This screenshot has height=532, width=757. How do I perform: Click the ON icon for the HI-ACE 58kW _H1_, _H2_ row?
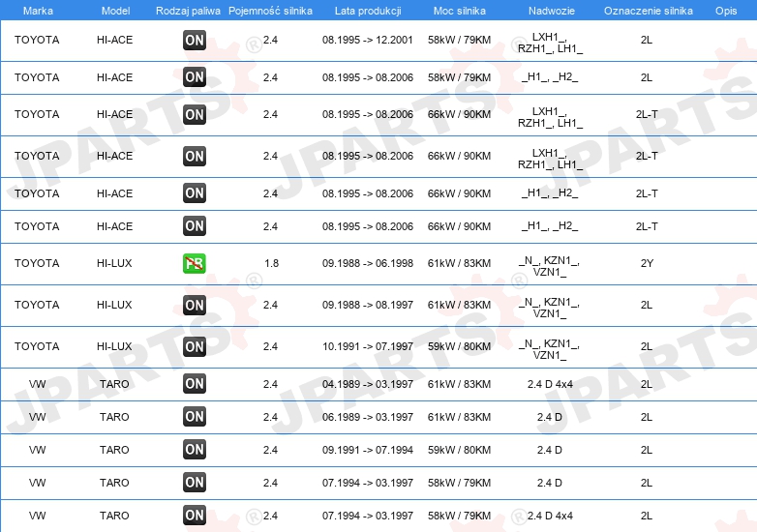[195, 77]
